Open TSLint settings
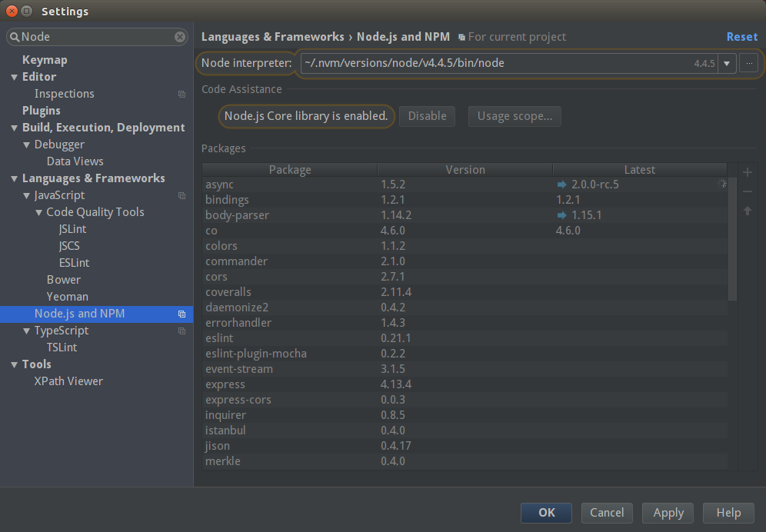 point(62,347)
